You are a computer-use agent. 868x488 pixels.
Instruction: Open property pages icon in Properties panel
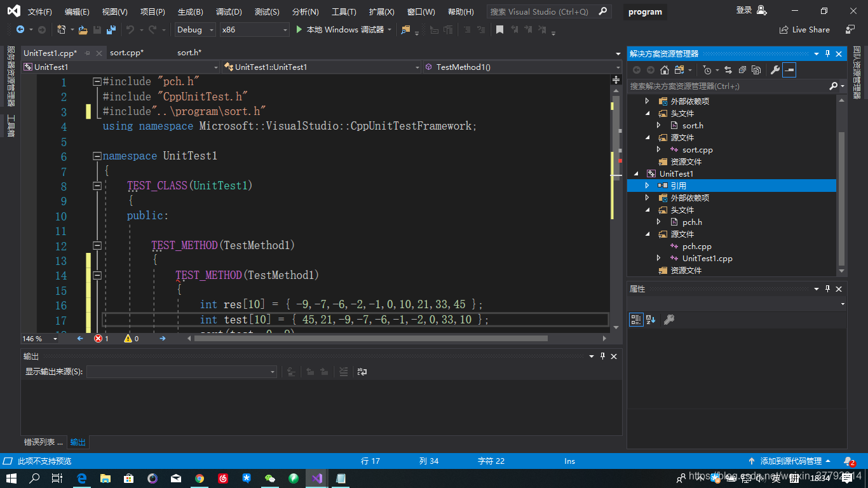click(668, 320)
